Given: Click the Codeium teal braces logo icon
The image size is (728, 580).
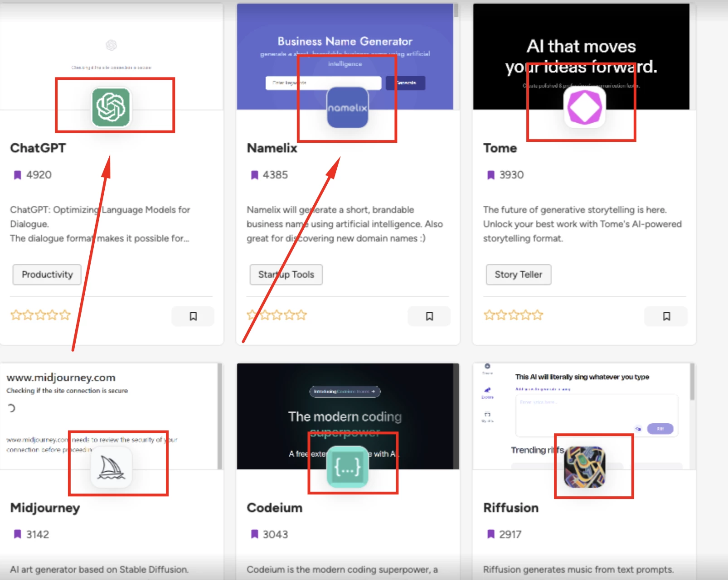Looking at the screenshot, I should [x=348, y=467].
